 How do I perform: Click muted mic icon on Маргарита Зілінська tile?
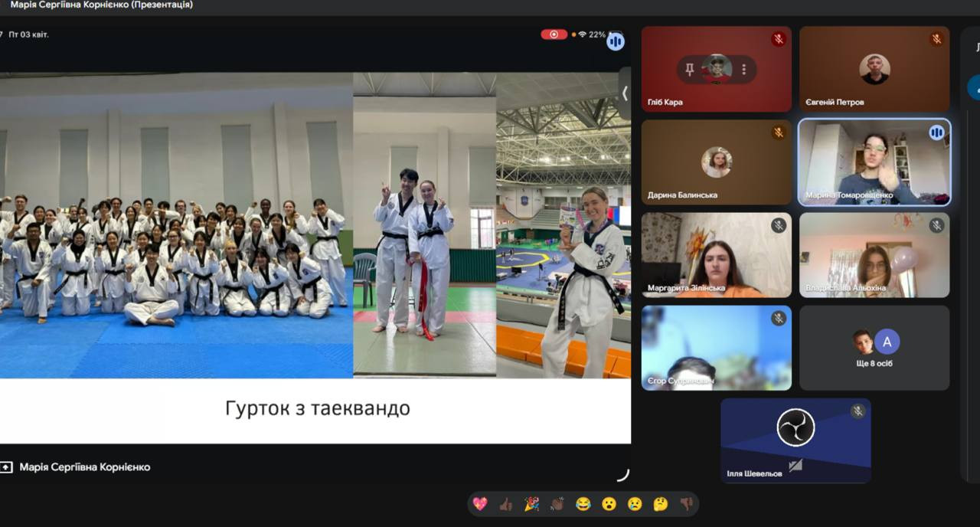coord(779,225)
